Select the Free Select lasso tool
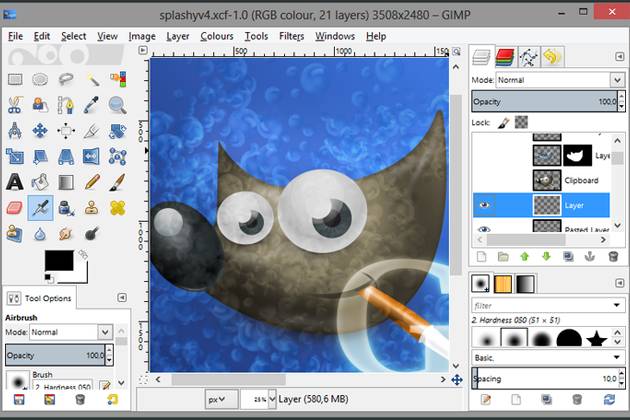630x420 pixels. click(x=66, y=79)
